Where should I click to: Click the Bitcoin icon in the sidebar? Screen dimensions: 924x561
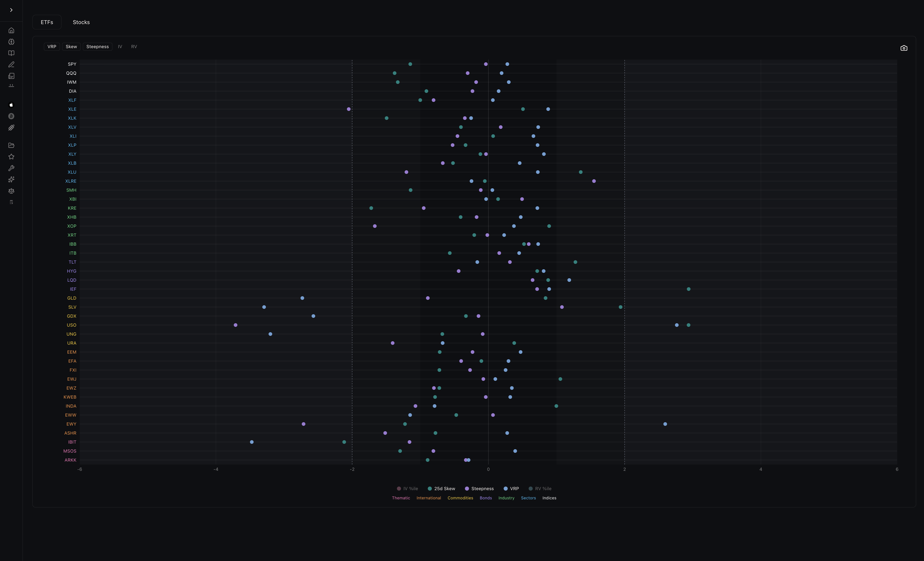click(11, 116)
